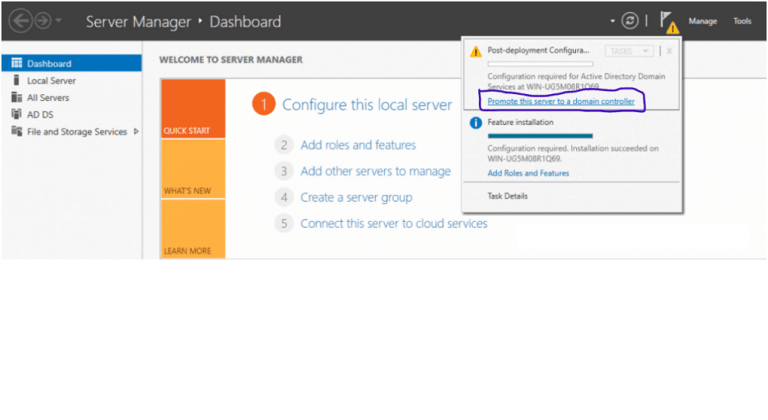Go back with the back arrow button
Screen dimensions: 768x420
[x=21, y=21]
